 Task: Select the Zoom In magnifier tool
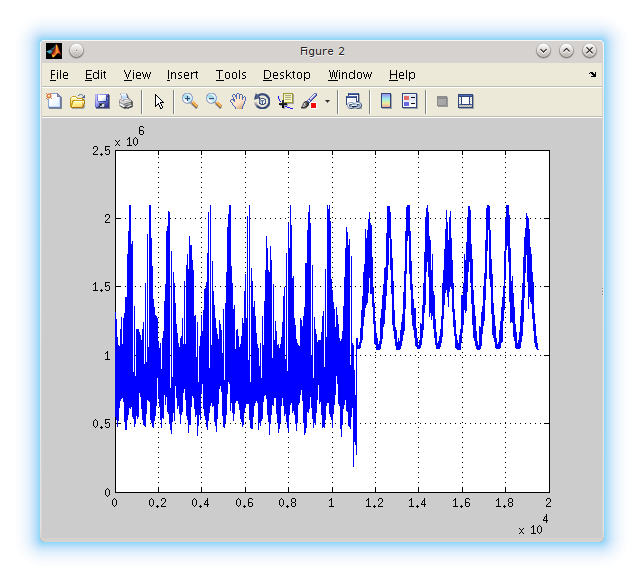click(x=189, y=101)
